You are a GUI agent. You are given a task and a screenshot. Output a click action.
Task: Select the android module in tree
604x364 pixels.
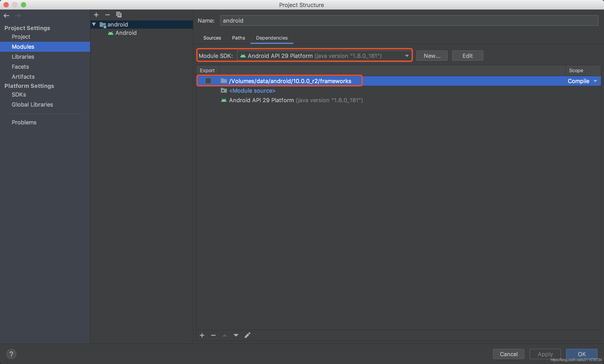click(142, 25)
